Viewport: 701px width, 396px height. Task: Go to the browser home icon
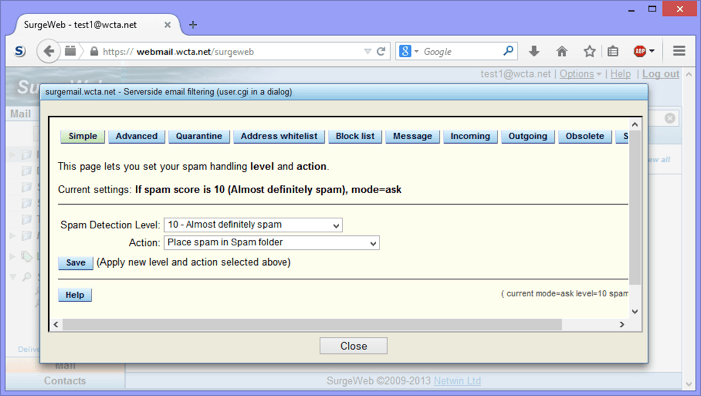(x=562, y=51)
